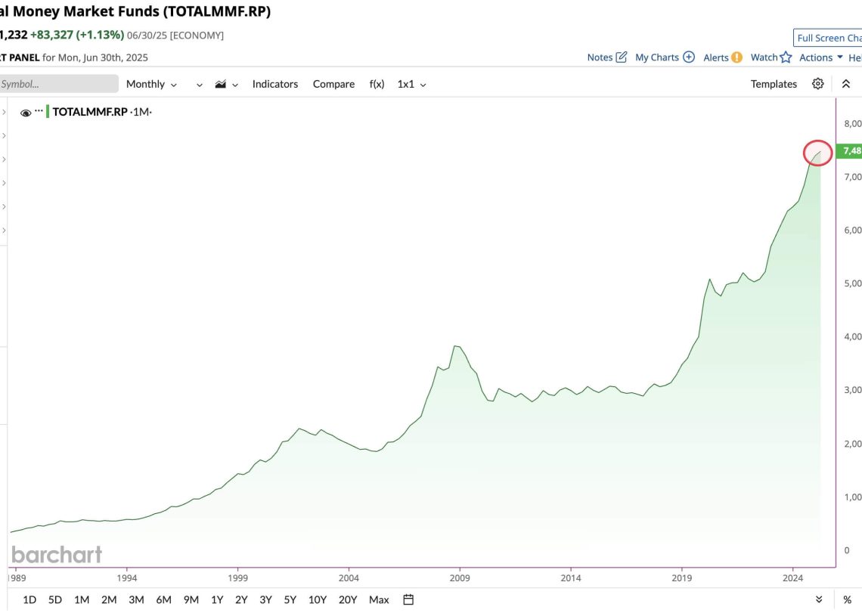
Task: Click the Indicators button
Action: [274, 84]
